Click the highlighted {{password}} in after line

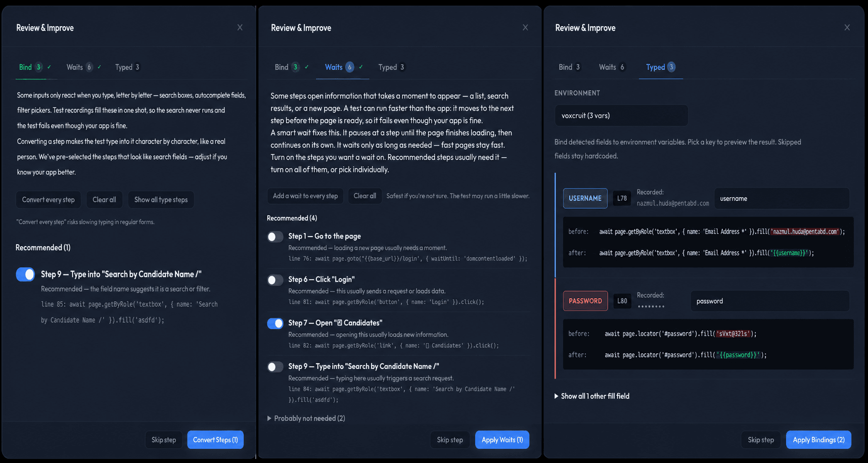[x=738, y=355]
